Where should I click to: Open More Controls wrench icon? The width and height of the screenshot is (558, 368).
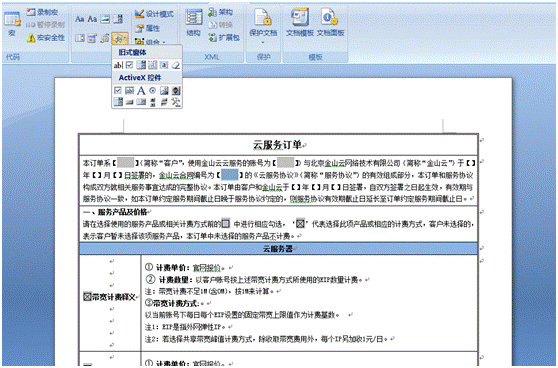point(175,102)
